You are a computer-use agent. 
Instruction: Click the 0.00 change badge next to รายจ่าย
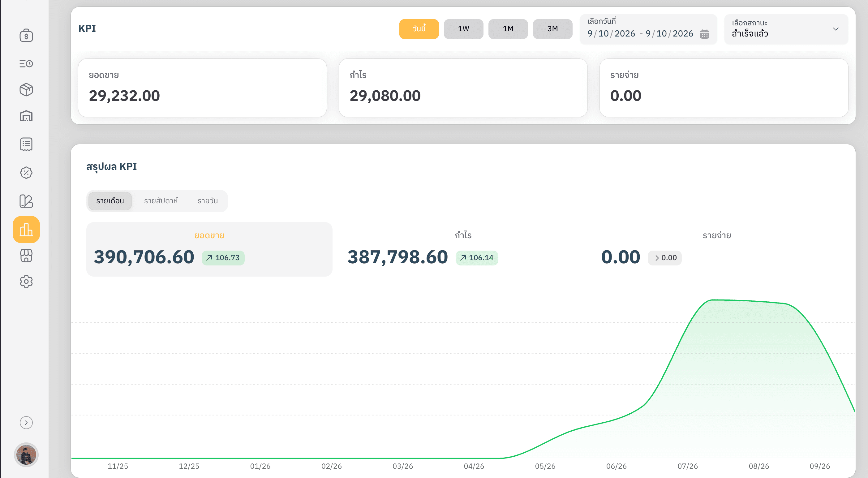pos(664,258)
